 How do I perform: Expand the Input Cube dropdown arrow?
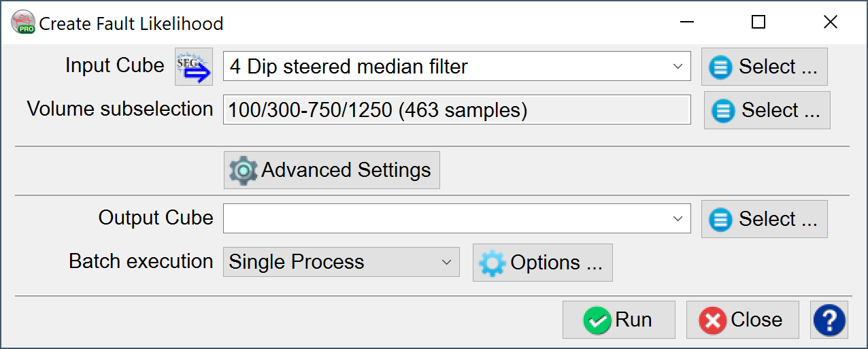(678, 67)
